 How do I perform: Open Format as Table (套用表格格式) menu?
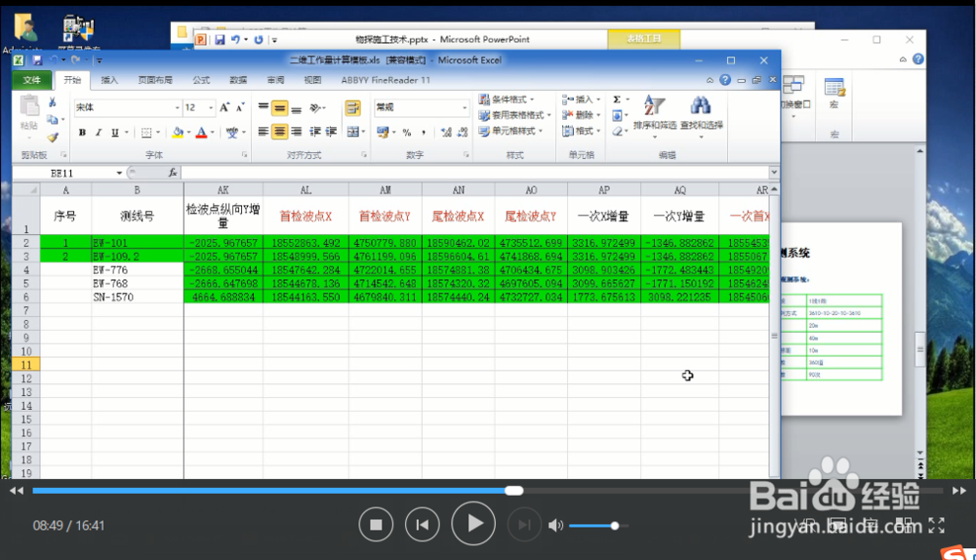coord(514,115)
